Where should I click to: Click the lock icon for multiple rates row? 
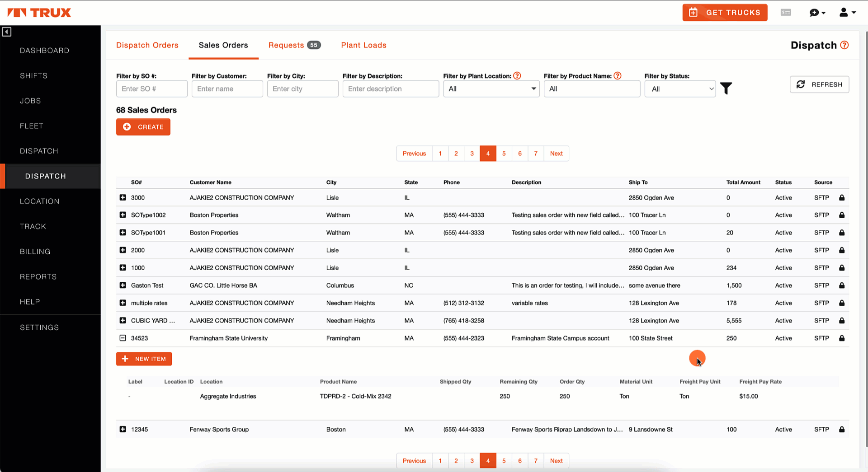click(842, 303)
